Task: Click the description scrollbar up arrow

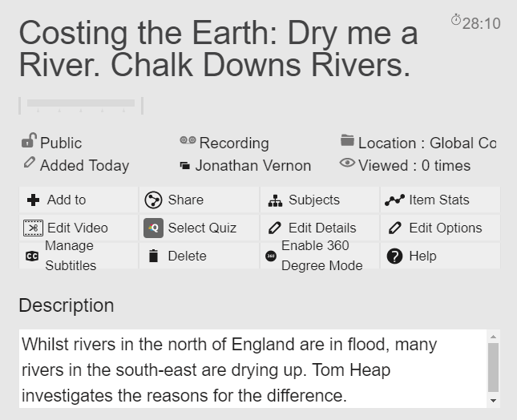Action: click(x=493, y=337)
